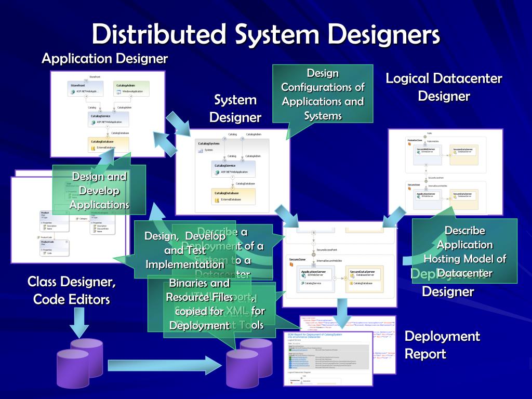Click the rear right purple database cylinder

pyautogui.click(x=261, y=353)
